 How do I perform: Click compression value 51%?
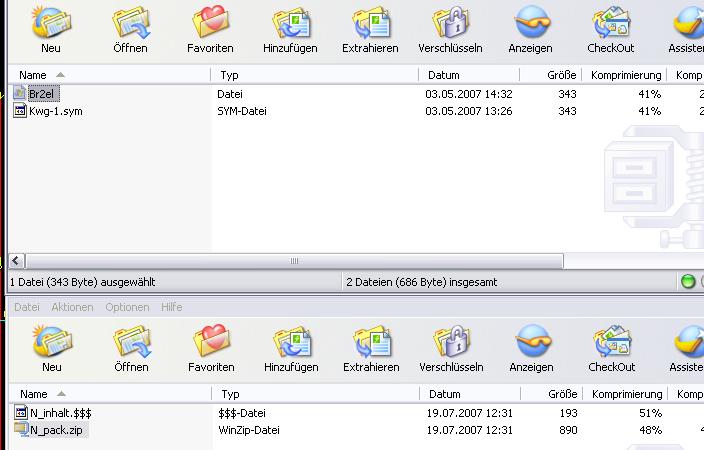click(650, 413)
